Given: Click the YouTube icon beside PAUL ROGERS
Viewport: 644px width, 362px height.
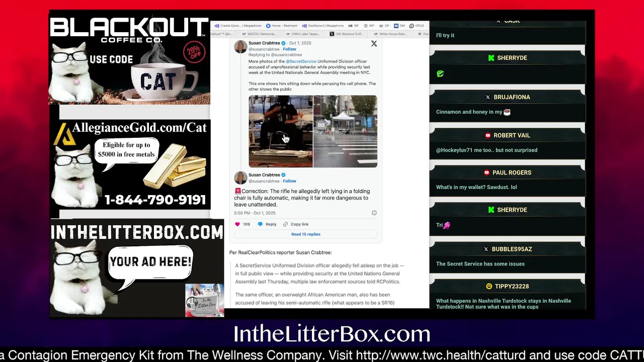Looking at the screenshot, I should tap(487, 172).
